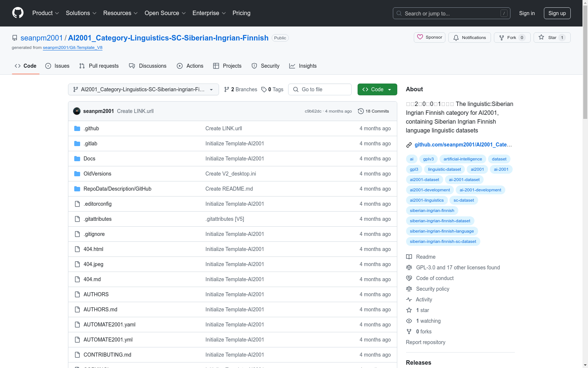The width and height of the screenshot is (588, 368).
Task: Open the branch selector dropdown
Action: 143,89
